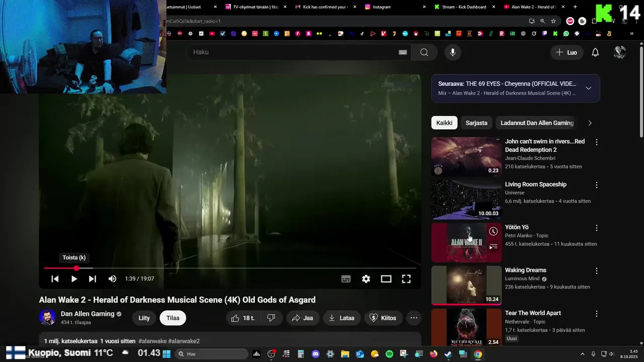Add Yötön Yö to Watch Later

(494, 231)
